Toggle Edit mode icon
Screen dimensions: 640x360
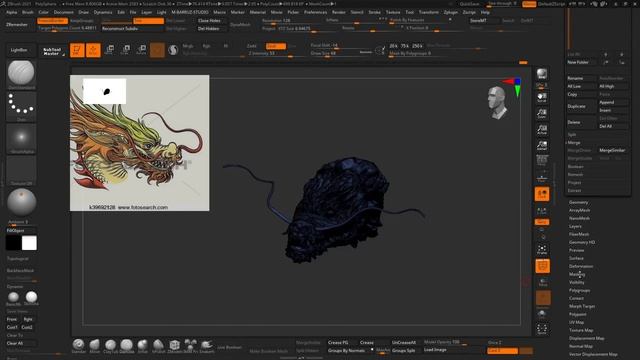[x=77, y=50]
